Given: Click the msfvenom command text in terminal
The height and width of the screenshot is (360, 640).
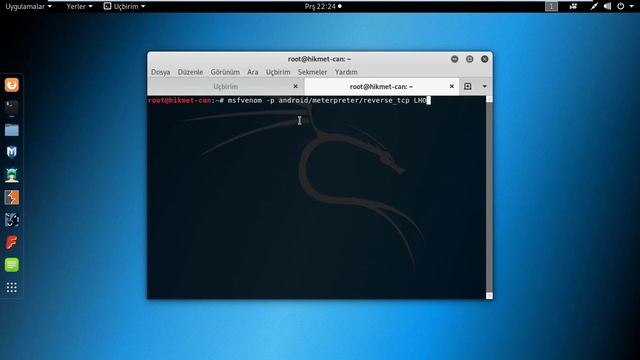Looking at the screenshot, I should click(327, 100).
